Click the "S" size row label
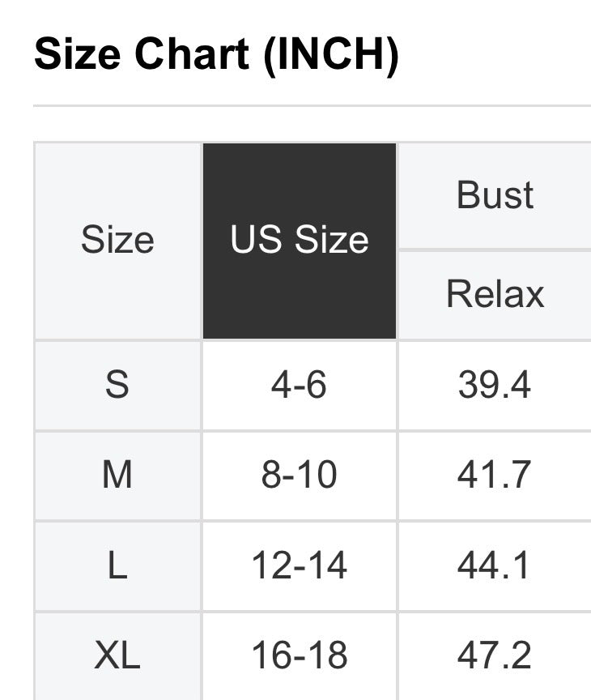 [x=117, y=385]
